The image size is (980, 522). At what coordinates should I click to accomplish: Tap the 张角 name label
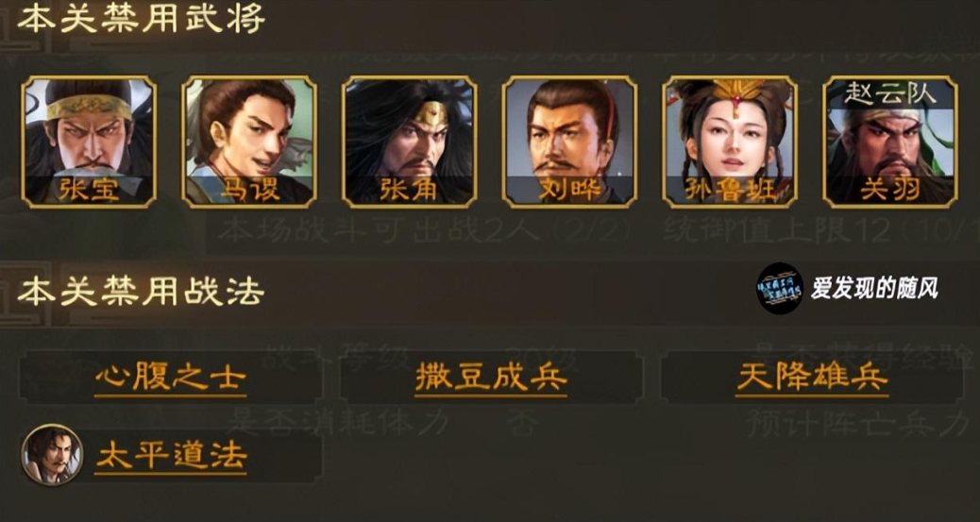410,189
